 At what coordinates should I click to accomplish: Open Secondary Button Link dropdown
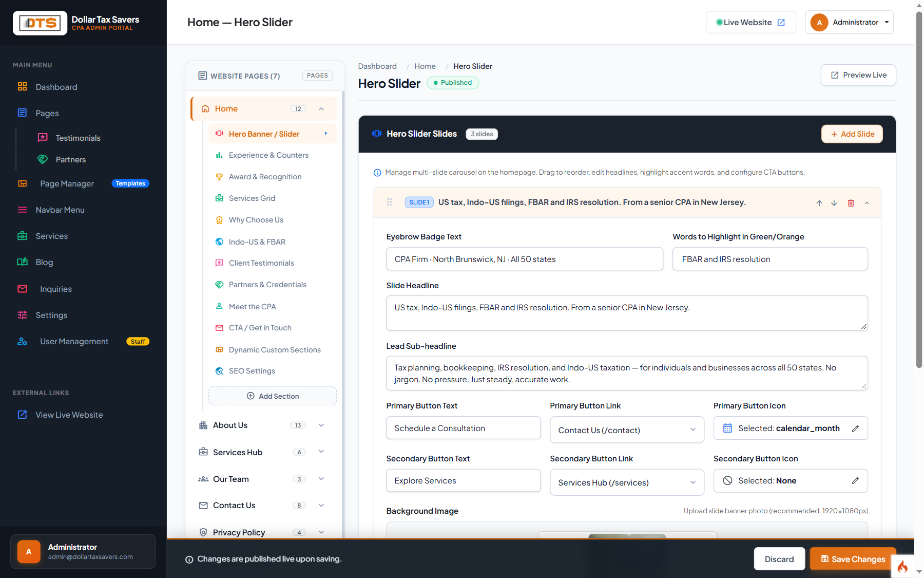[x=627, y=482]
